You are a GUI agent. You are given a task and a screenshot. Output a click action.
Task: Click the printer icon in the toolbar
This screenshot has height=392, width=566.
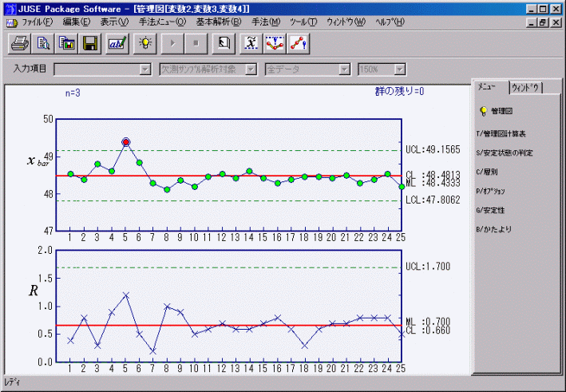pos(19,43)
